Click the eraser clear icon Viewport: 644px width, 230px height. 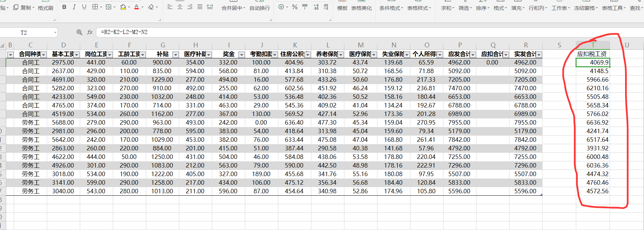(x=151, y=7)
